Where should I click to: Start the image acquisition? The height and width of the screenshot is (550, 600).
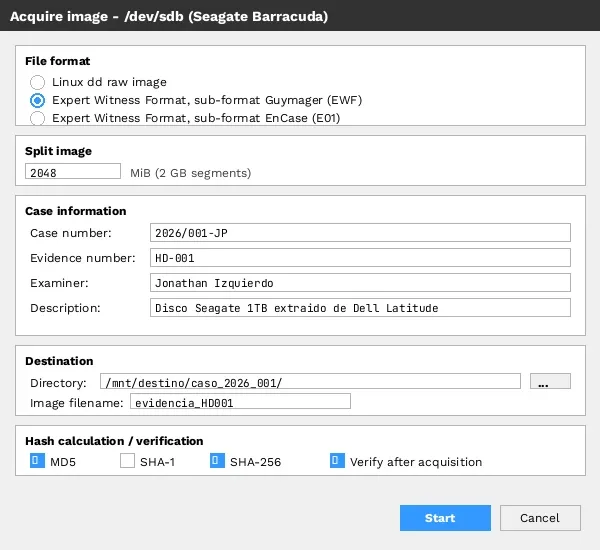445,518
